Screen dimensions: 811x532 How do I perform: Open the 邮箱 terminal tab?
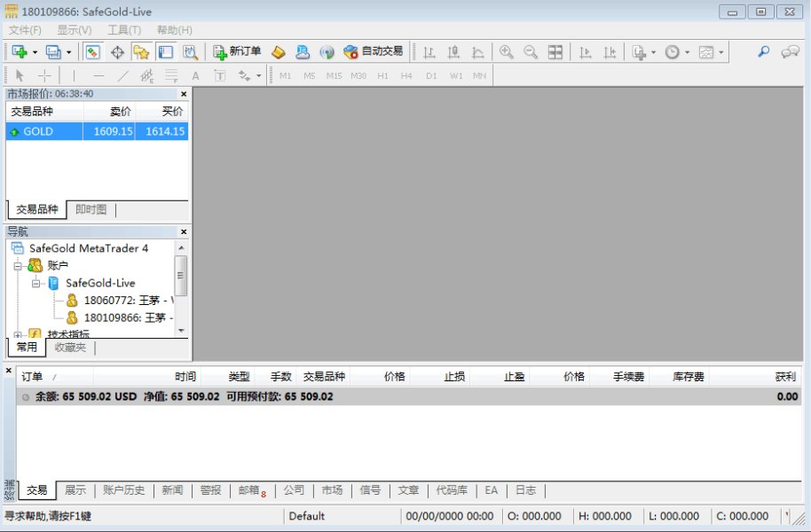(x=252, y=490)
